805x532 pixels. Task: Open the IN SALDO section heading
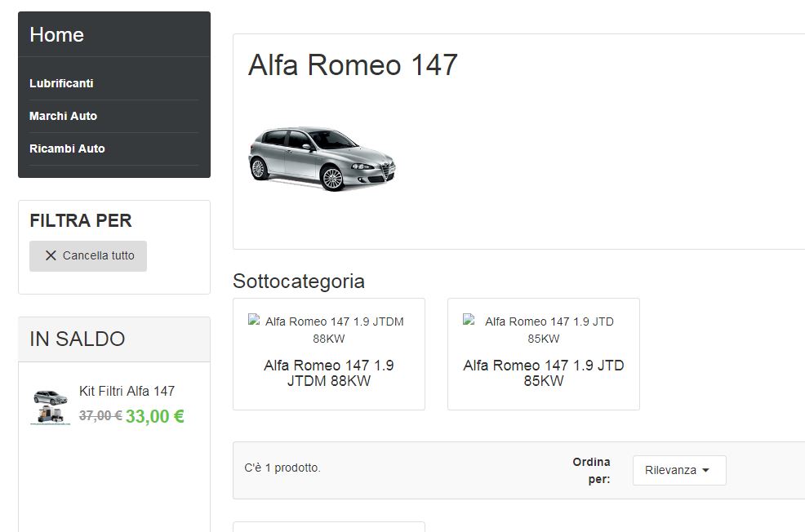tap(78, 339)
